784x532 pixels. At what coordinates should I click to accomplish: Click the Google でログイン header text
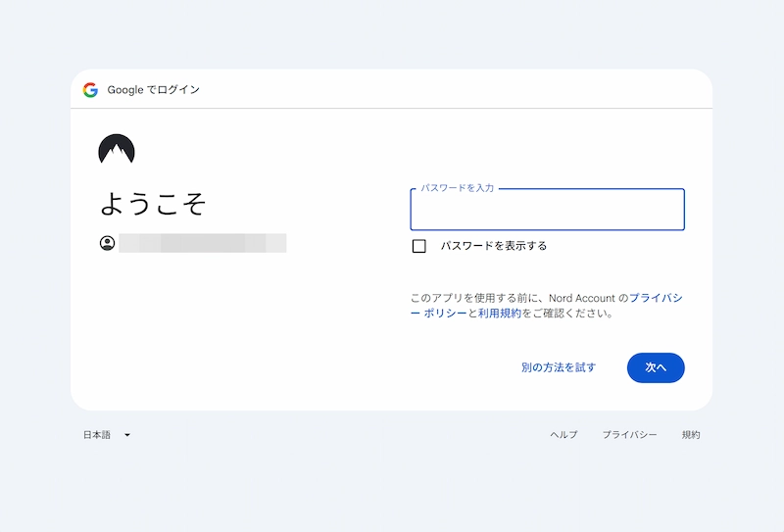pyautogui.click(x=154, y=90)
